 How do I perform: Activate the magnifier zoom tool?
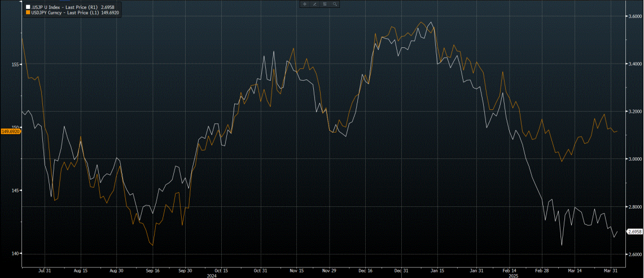pos(335,4)
